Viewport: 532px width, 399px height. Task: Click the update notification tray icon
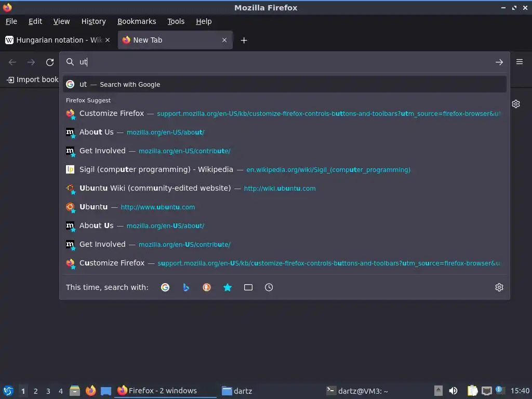(500, 390)
